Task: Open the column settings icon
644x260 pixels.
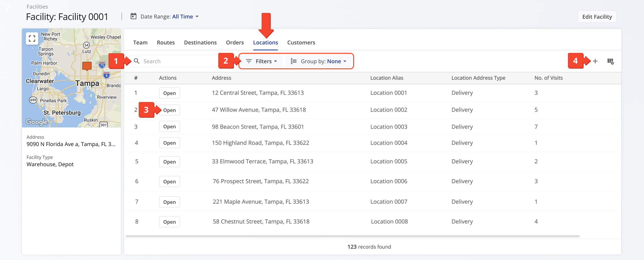Action: click(x=610, y=61)
